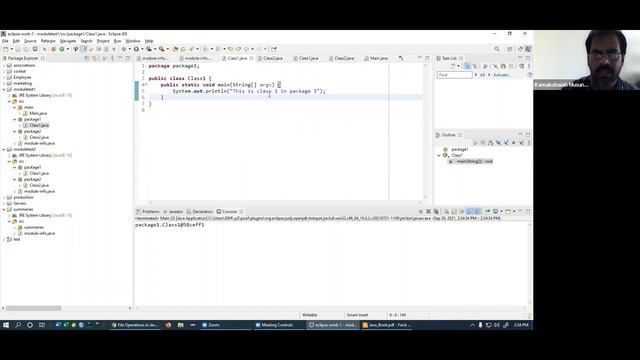Screen dimensions: 640x360
Task: Click the Terminate icon in Console
Action: 421,211
